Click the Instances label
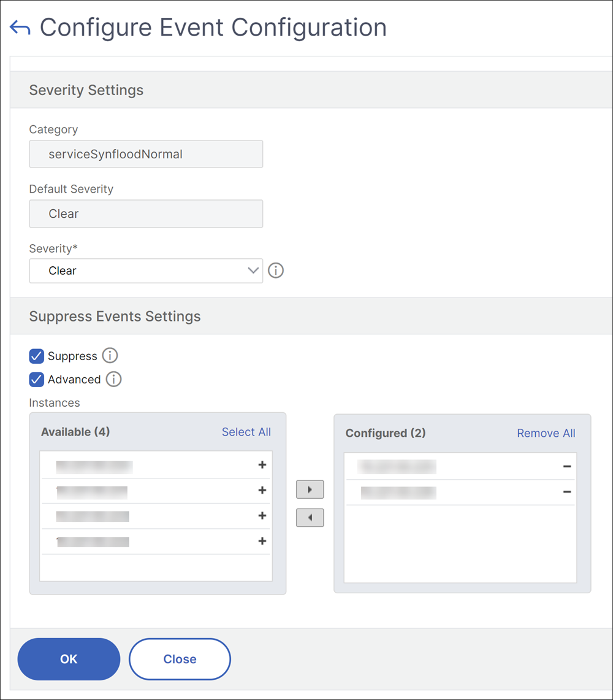The height and width of the screenshot is (700, 613). pos(55,402)
